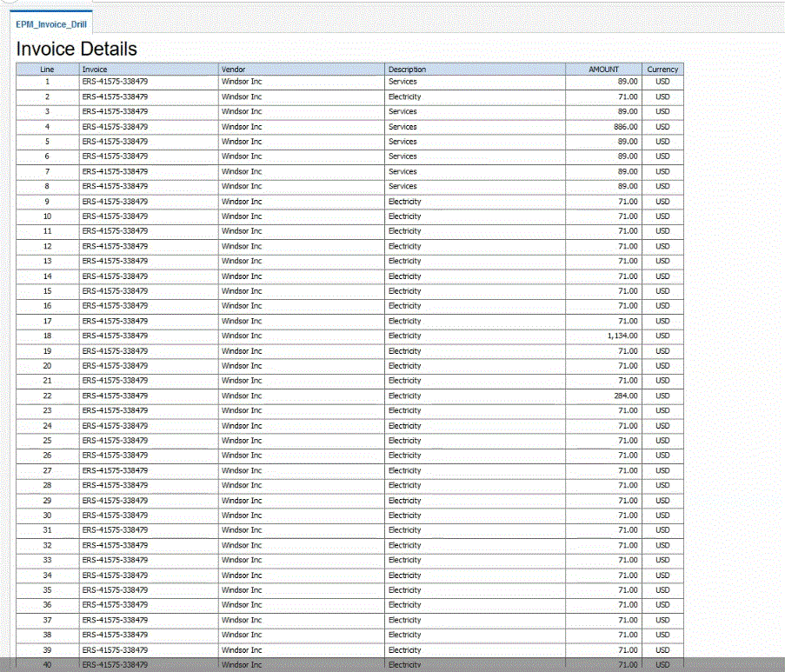
Task: Select the highlighted line 40 row
Action: (348, 664)
